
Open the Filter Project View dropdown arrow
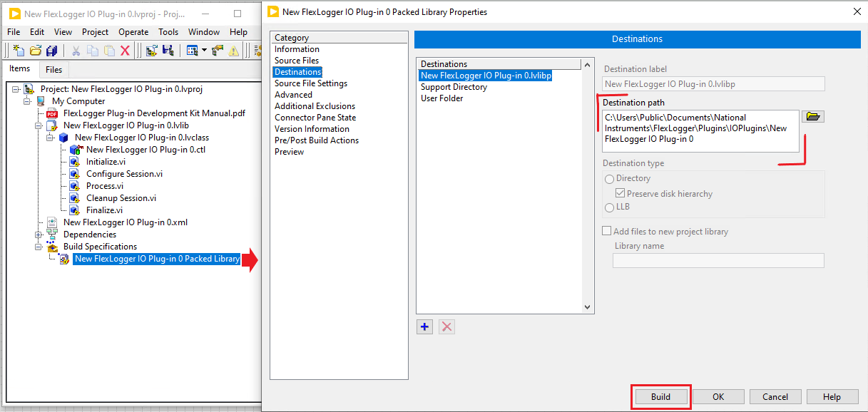(204, 51)
